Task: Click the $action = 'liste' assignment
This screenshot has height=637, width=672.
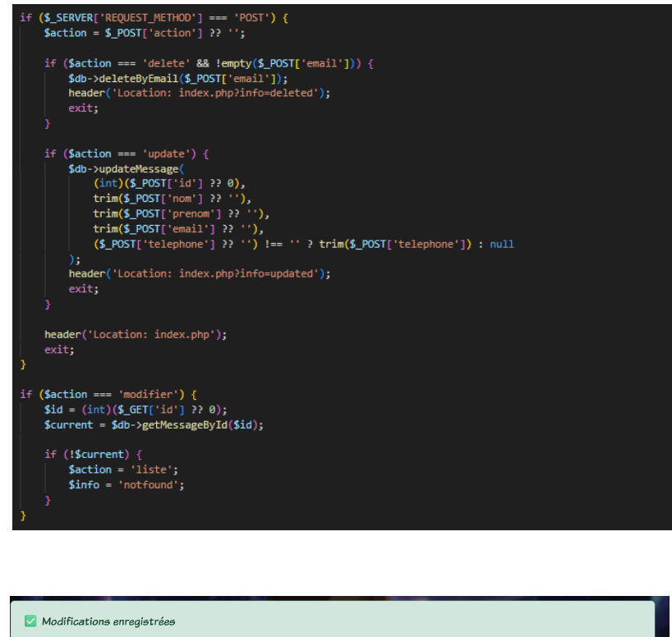Action: (x=123, y=470)
